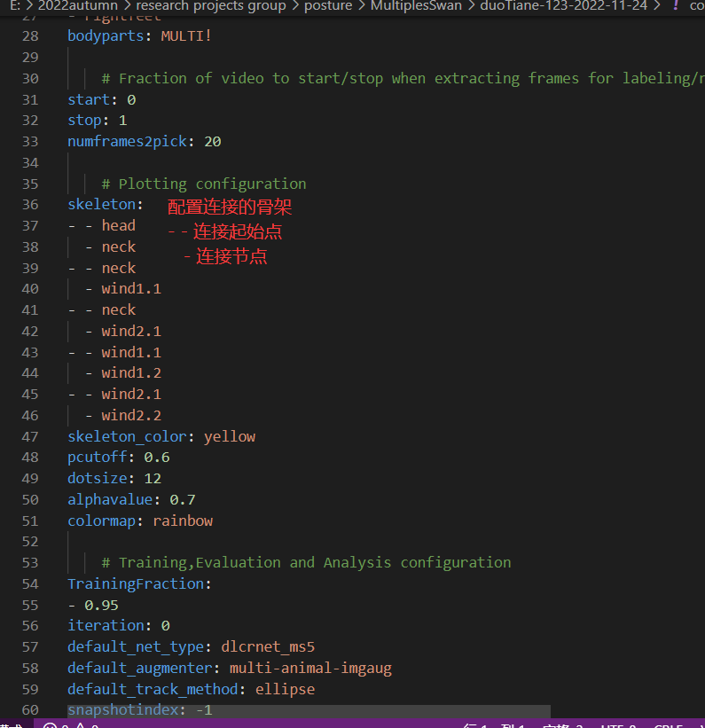Click the error count icon in the status bar
This screenshot has width=705, height=728.
click(51, 724)
